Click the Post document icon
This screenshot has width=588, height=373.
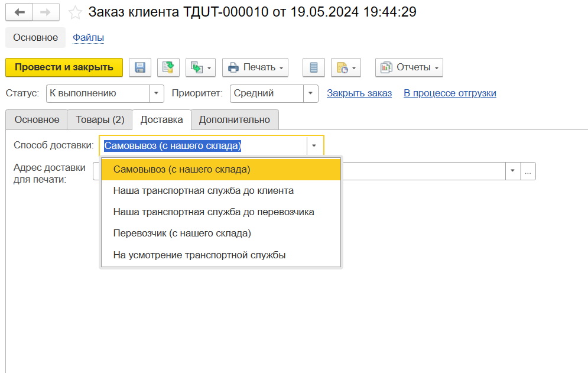(168, 67)
